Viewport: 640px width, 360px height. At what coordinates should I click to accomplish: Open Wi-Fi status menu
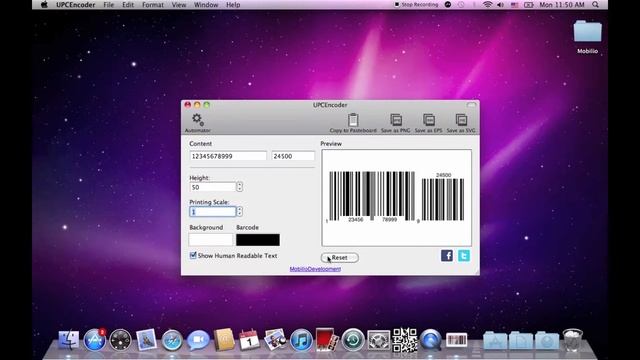pyautogui.click(x=487, y=5)
